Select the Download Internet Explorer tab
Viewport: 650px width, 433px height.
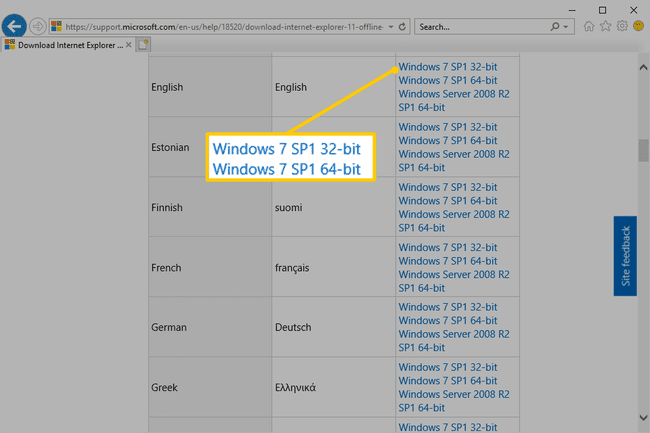click(x=66, y=45)
